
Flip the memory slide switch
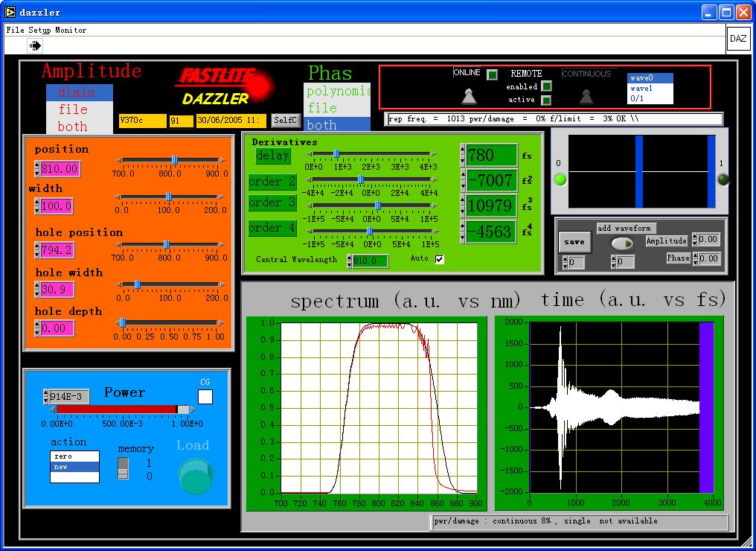click(x=123, y=468)
